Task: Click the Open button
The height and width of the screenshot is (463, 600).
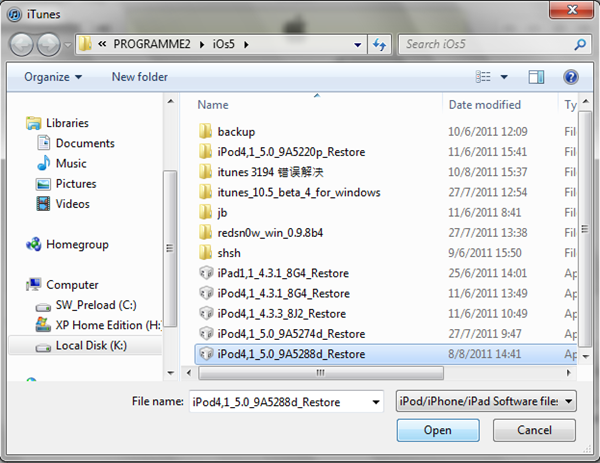Action: (x=438, y=430)
